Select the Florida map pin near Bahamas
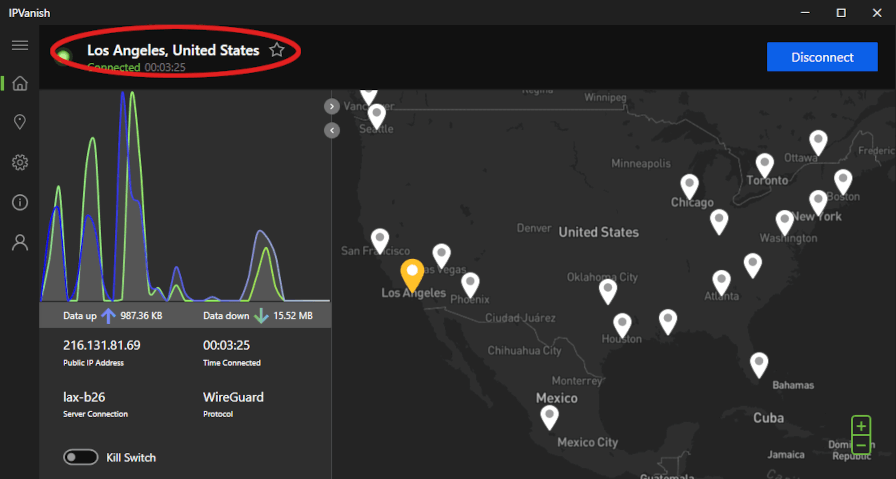896x479 pixels. tap(759, 365)
